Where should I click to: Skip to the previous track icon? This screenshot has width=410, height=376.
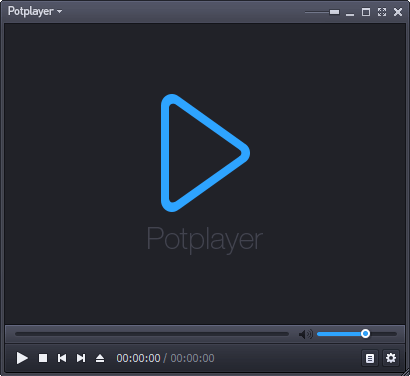(62, 358)
